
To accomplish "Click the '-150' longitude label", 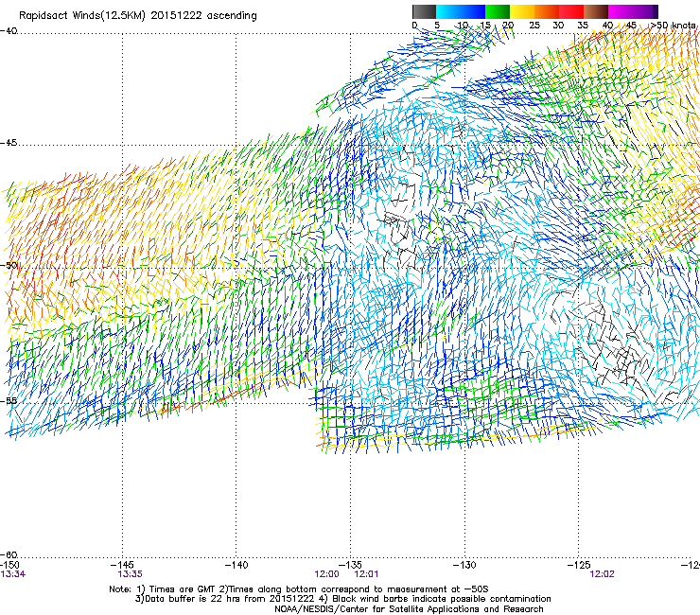I will [x=9, y=565].
